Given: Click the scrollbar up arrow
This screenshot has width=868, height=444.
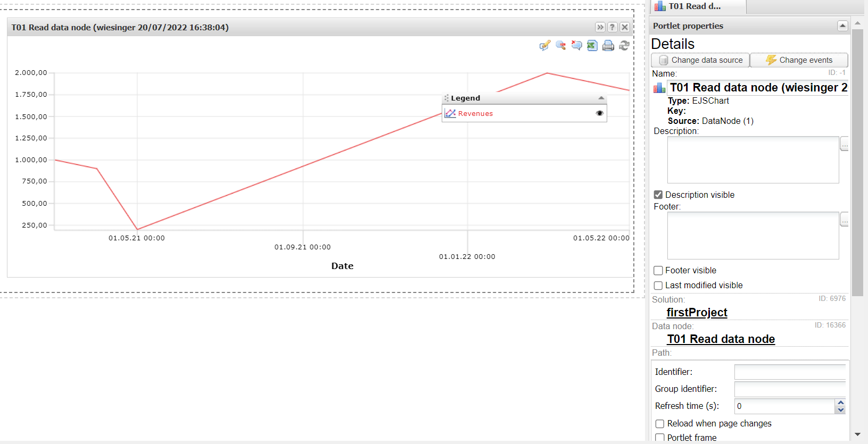Looking at the screenshot, I should click(x=857, y=23).
